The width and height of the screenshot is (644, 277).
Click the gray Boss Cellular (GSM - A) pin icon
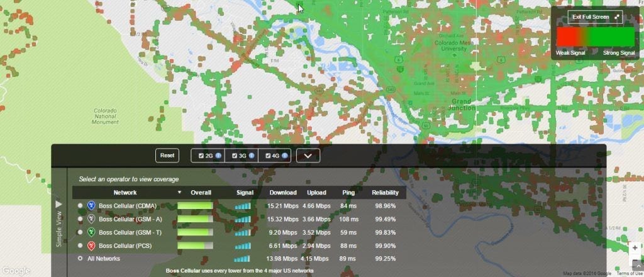tap(91, 219)
